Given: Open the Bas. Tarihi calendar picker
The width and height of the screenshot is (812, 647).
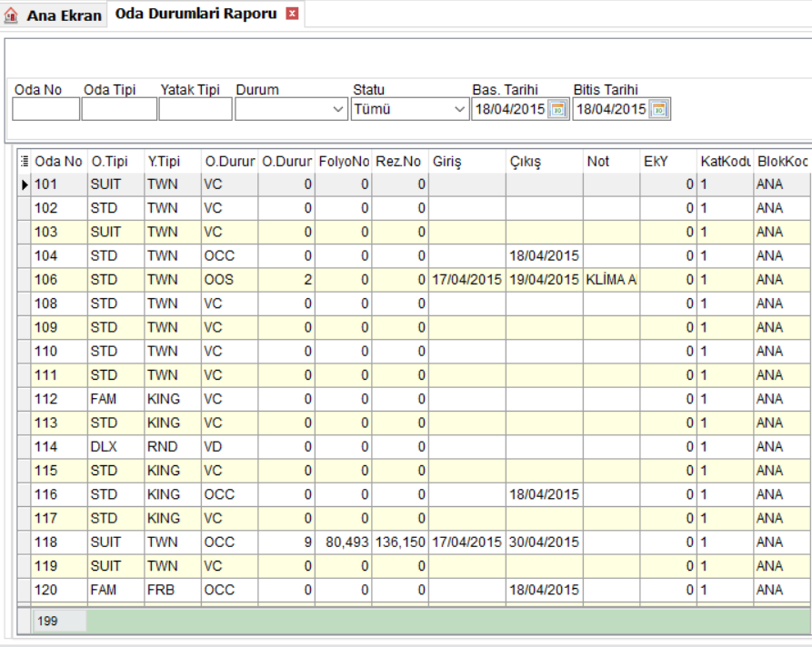Looking at the screenshot, I should coord(557,109).
